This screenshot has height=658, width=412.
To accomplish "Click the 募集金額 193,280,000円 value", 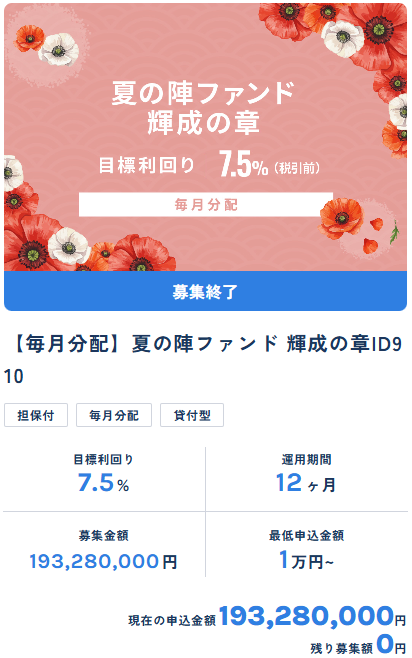I will tap(103, 561).
